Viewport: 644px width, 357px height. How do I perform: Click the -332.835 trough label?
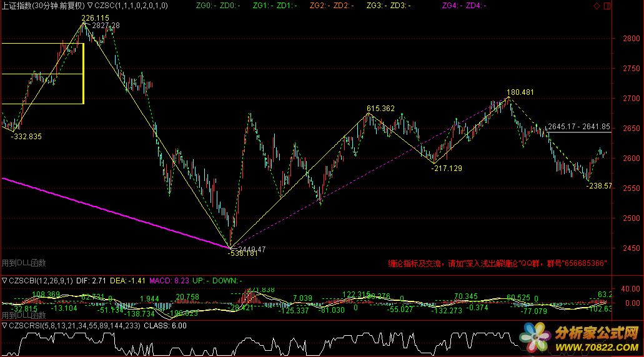tap(26, 137)
